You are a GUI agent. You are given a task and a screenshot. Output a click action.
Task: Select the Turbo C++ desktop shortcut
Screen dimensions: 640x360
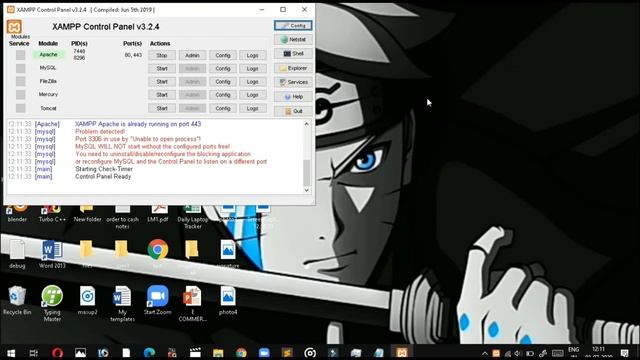[x=52, y=214]
